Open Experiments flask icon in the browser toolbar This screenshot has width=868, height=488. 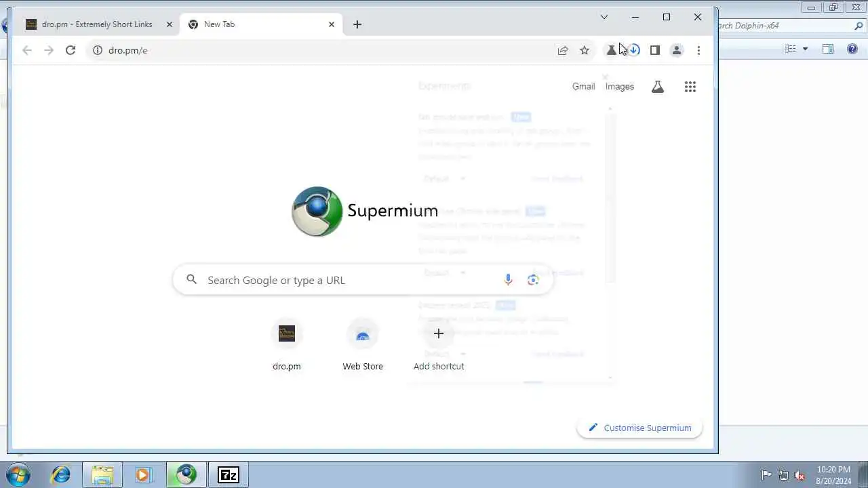pos(612,50)
